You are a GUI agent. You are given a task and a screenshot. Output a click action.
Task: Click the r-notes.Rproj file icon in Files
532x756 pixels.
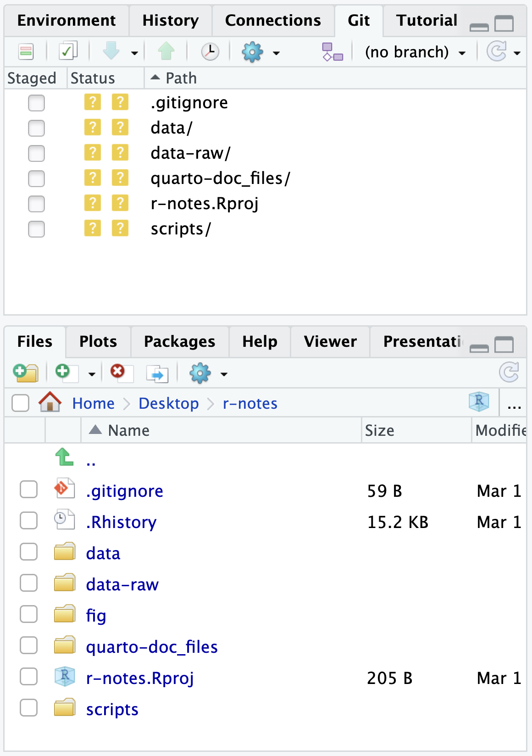(x=64, y=676)
